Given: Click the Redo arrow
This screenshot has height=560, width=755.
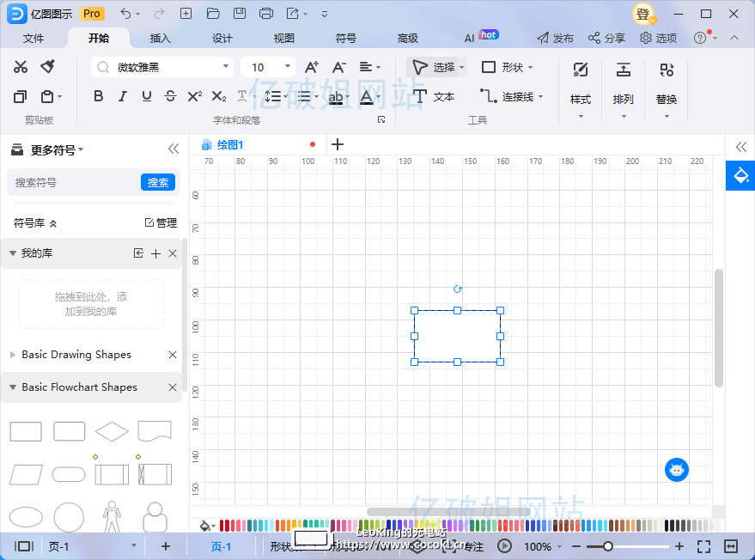Looking at the screenshot, I should (159, 14).
